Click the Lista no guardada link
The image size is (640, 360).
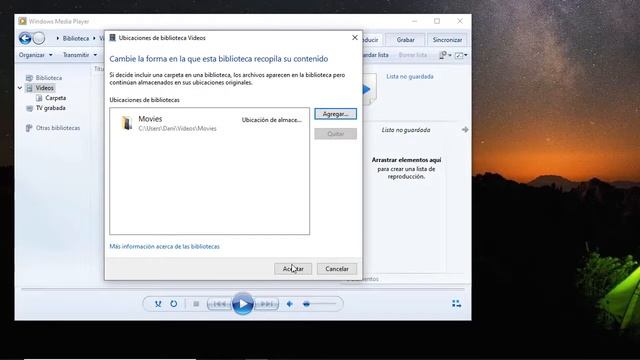coord(410,76)
